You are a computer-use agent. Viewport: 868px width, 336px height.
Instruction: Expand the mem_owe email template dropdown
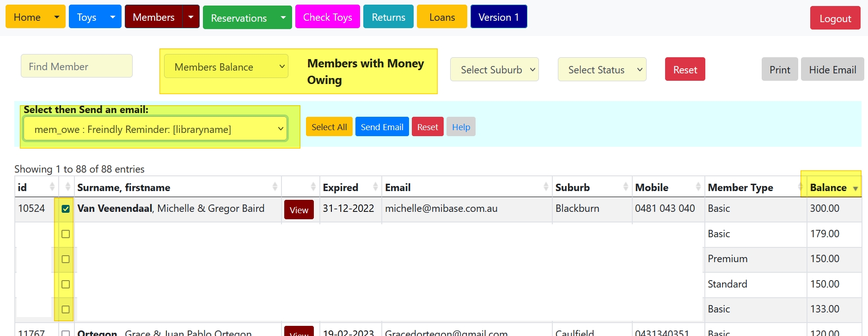click(x=155, y=129)
